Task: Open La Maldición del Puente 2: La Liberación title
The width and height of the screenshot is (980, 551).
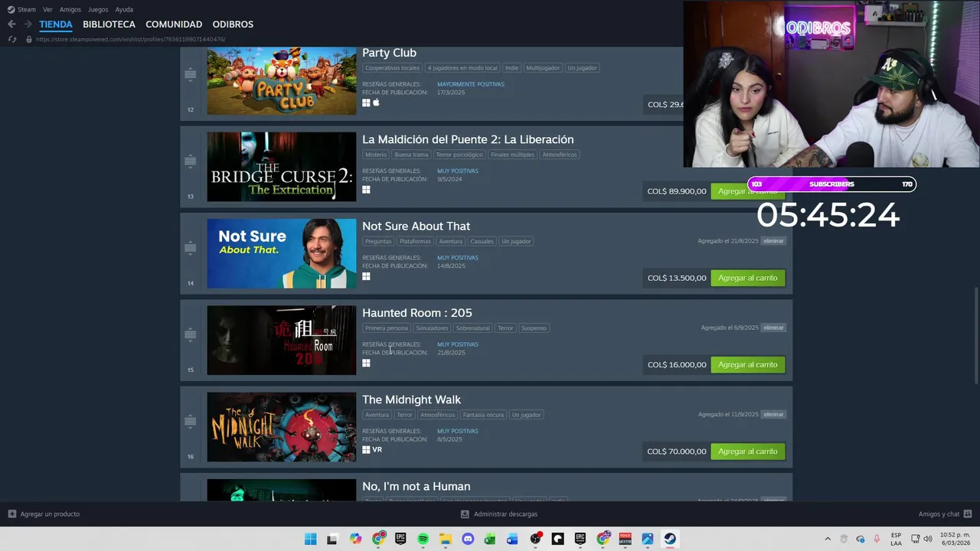Action: 468,139
